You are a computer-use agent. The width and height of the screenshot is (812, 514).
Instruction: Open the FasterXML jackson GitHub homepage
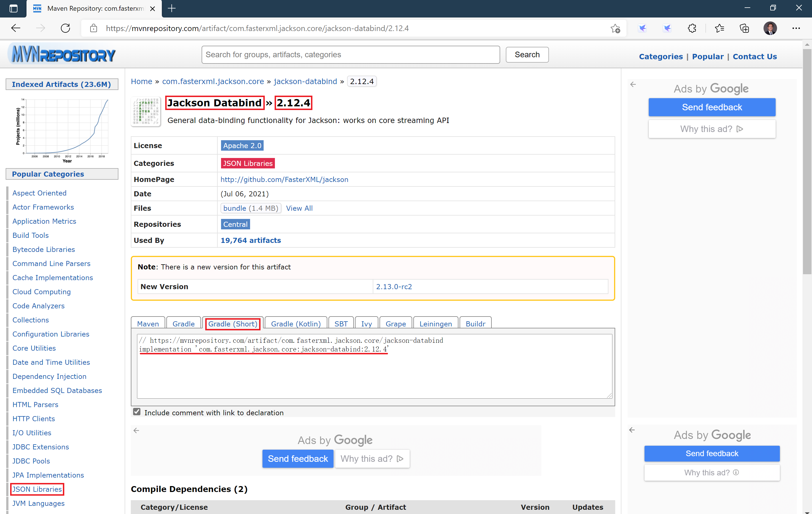[284, 179]
